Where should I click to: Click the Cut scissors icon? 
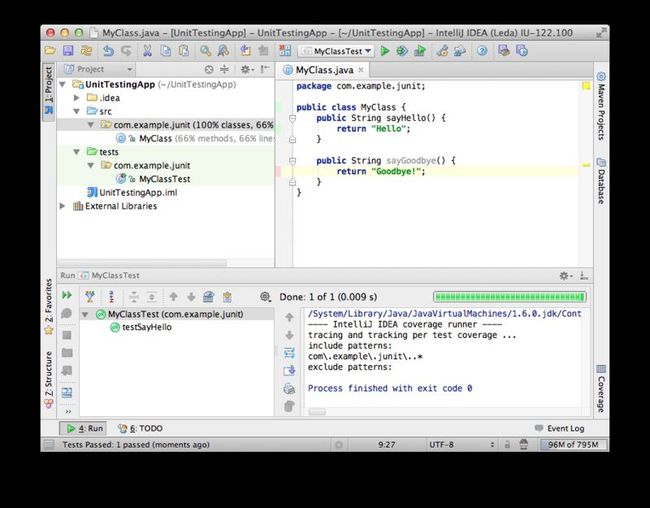click(147, 51)
